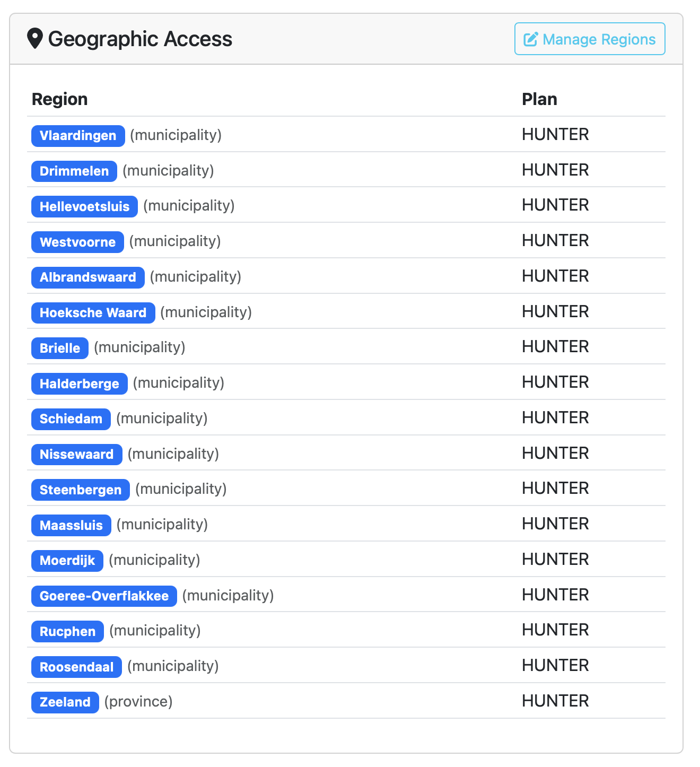Select the Westvoorne region badge
This screenshot has height=767, width=700.
pyautogui.click(x=77, y=242)
